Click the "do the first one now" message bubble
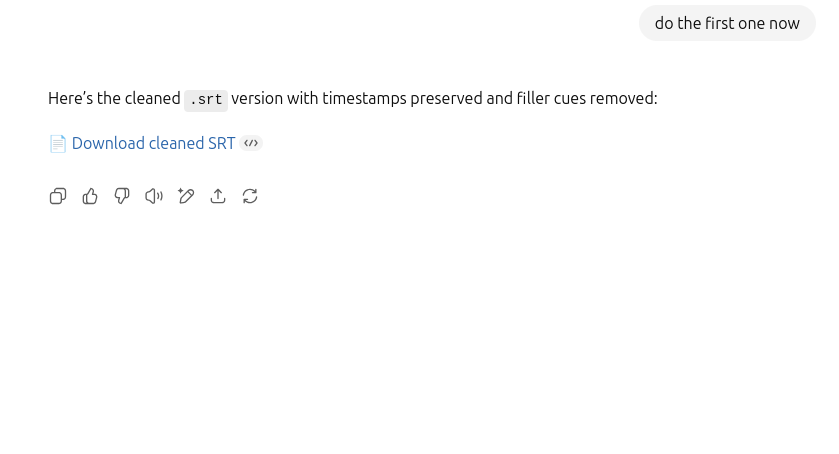The width and height of the screenshot is (839, 454). (x=727, y=23)
